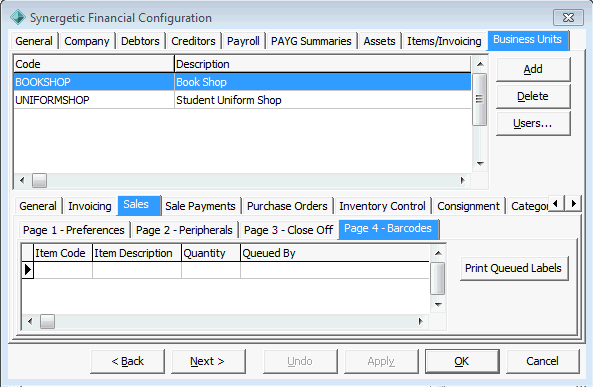
Task: Click barcode queue scroll up arrow
Action: click(438, 253)
